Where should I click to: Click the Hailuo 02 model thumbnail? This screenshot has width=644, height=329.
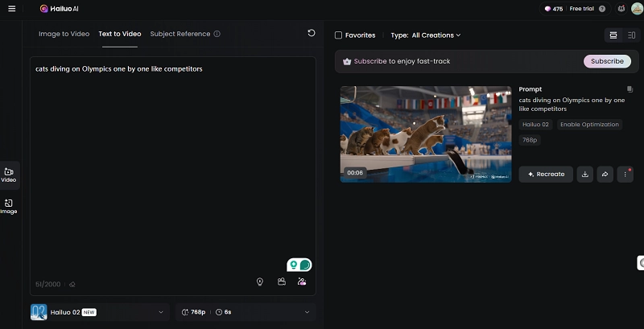[x=39, y=312]
